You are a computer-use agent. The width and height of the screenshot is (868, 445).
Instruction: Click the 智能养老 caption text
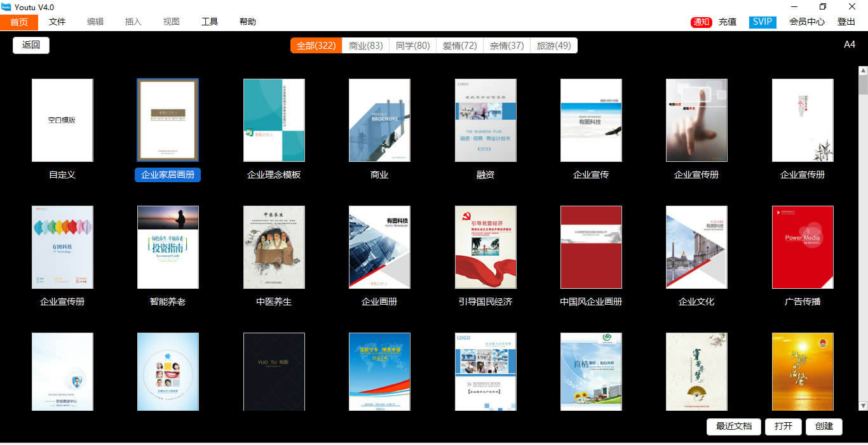point(168,302)
